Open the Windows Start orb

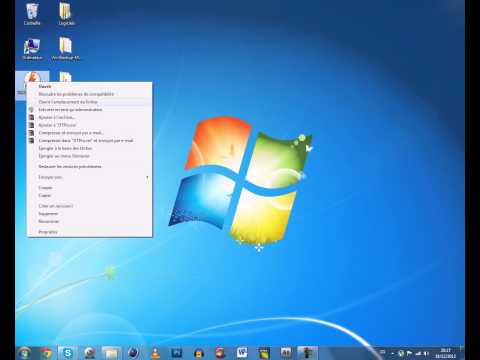24,353
